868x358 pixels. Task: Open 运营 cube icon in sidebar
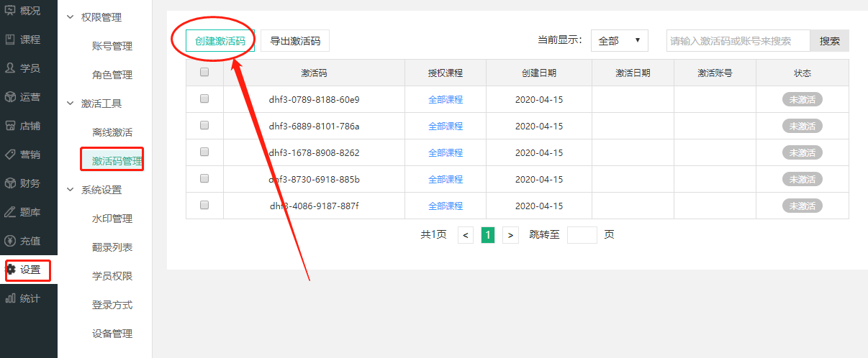(11, 97)
